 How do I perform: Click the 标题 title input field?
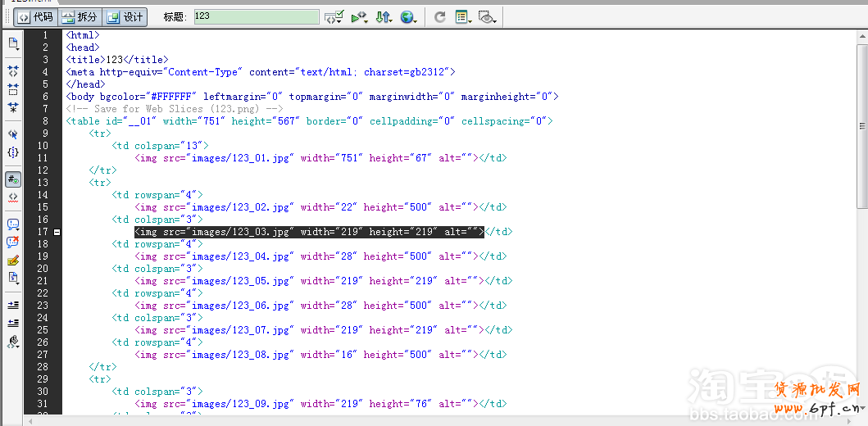257,16
